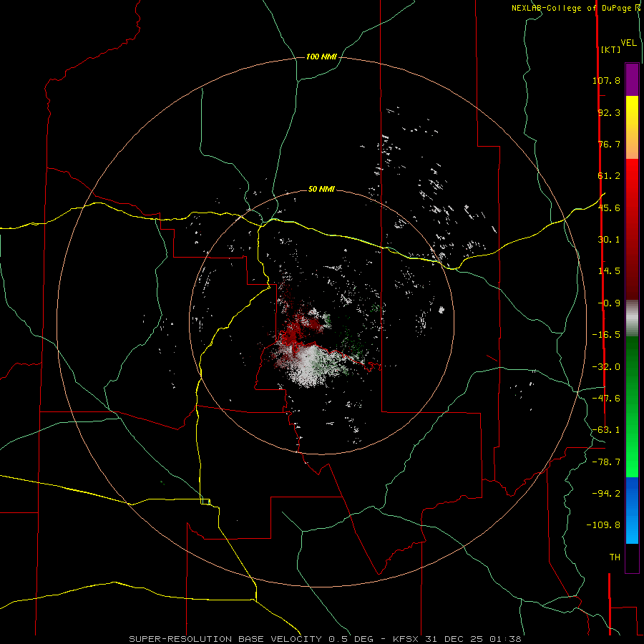This screenshot has height=644, width=644.
Task: Click the -109.8 velocity scale value
Action: click(x=603, y=525)
